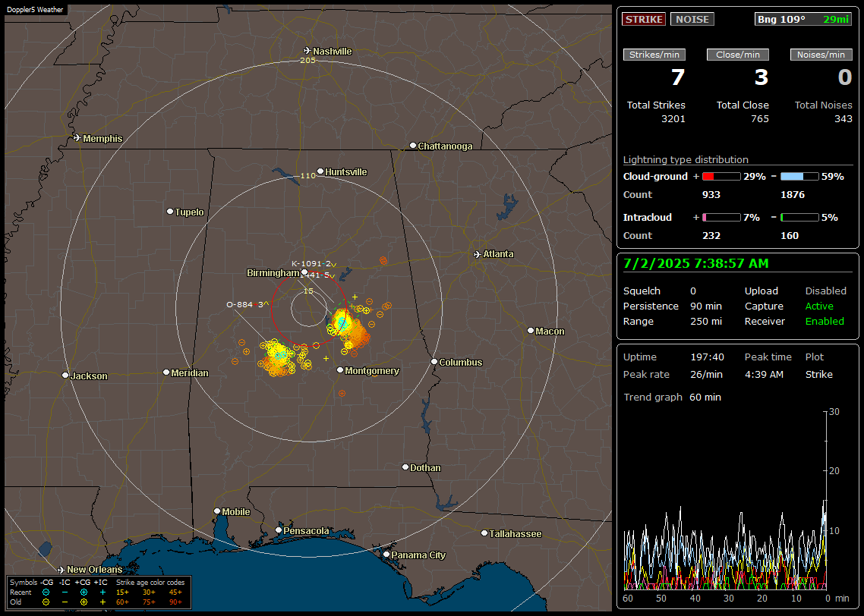
Task: Click the Columbus city marker
Action: click(x=434, y=362)
